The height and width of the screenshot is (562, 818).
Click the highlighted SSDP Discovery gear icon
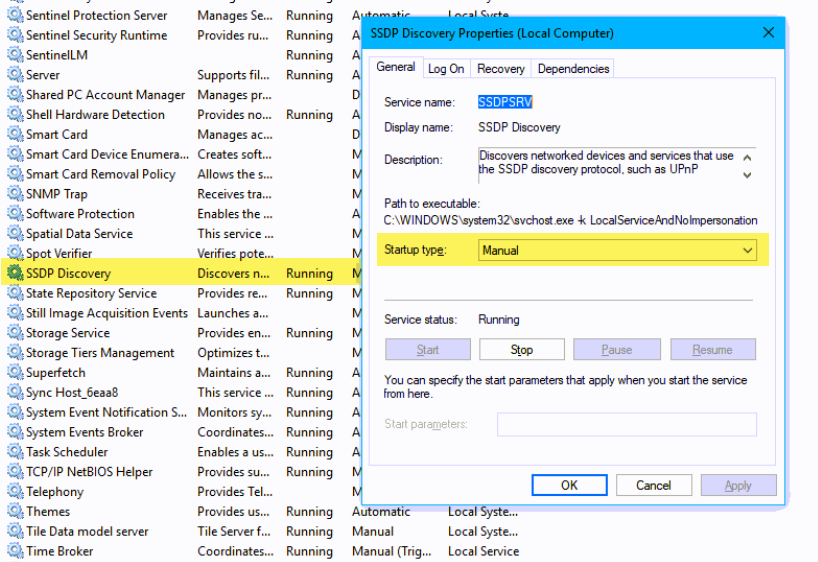15,273
